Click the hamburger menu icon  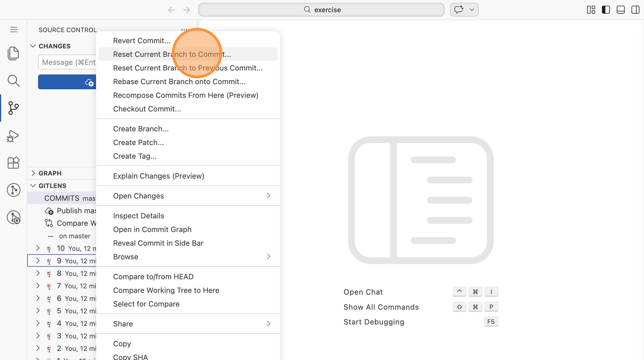tap(14, 30)
